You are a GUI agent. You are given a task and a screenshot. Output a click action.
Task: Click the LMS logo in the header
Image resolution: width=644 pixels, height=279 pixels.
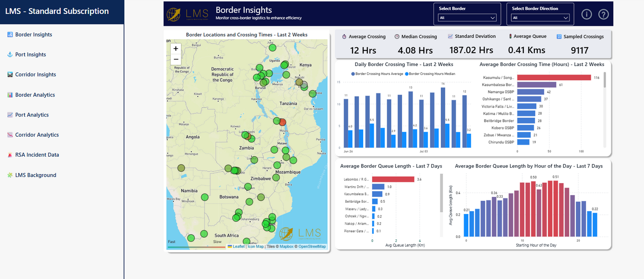pyautogui.click(x=187, y=14)
